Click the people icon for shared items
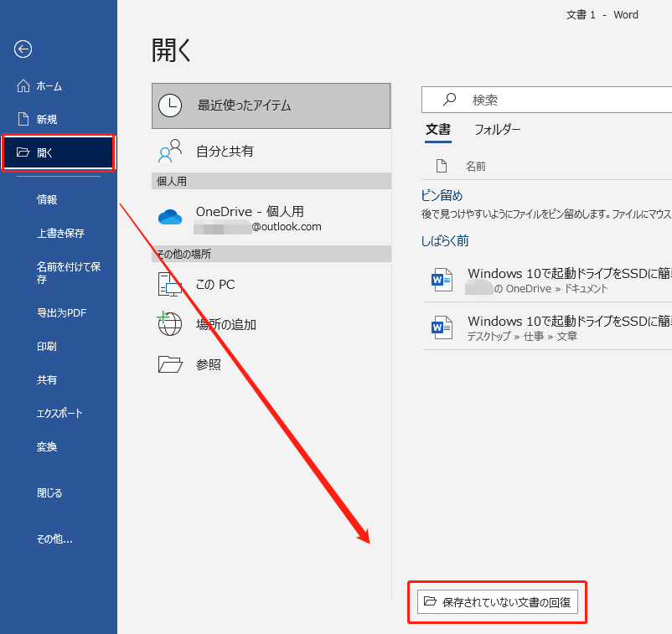The image size is (672, 634). [170, 151]
